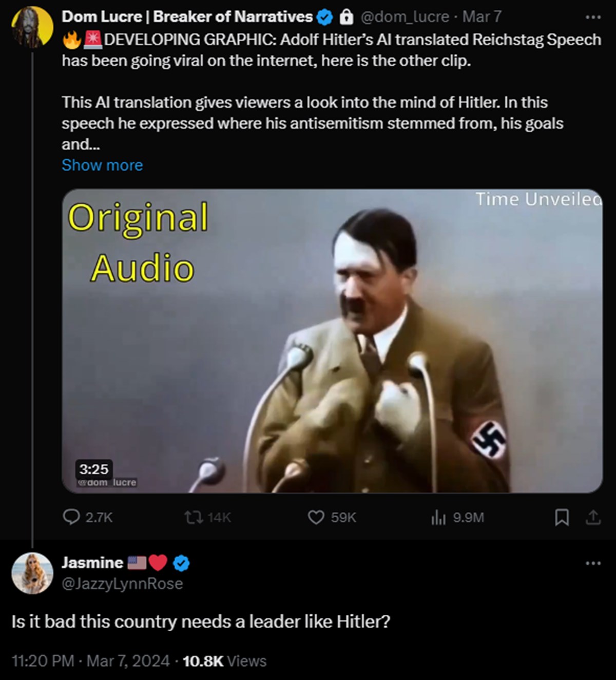The width and height of the screenshot is (616, 680).
Task: Bookmark the post with the bookmark icon
Action: 562,517
